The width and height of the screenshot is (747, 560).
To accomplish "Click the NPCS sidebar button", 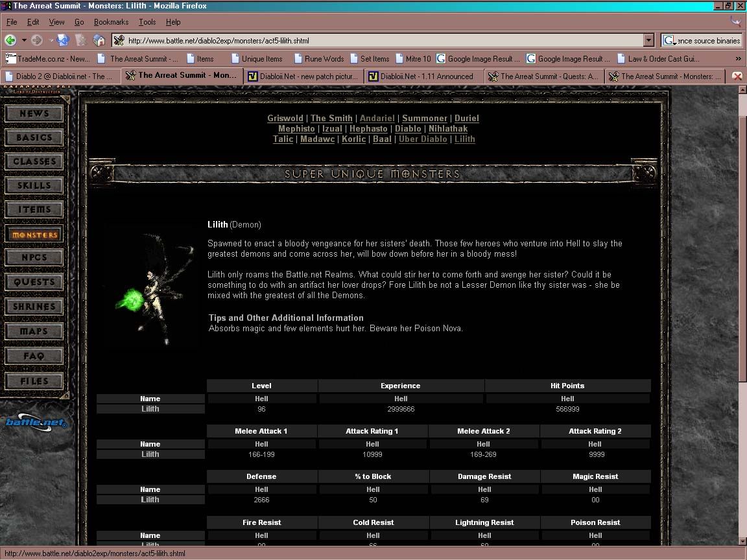I will [34, 257].
